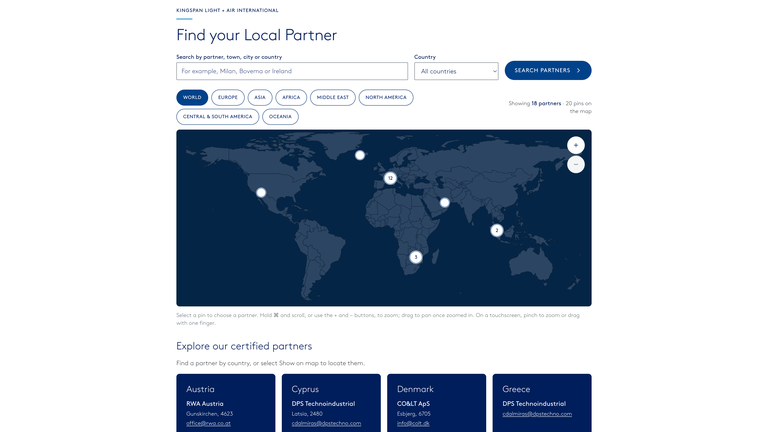The width and height of the screenshot is (768, 432).
Task: Open Greece card email cdalmiras@dpstechno.com
Action: pos(537,414)
